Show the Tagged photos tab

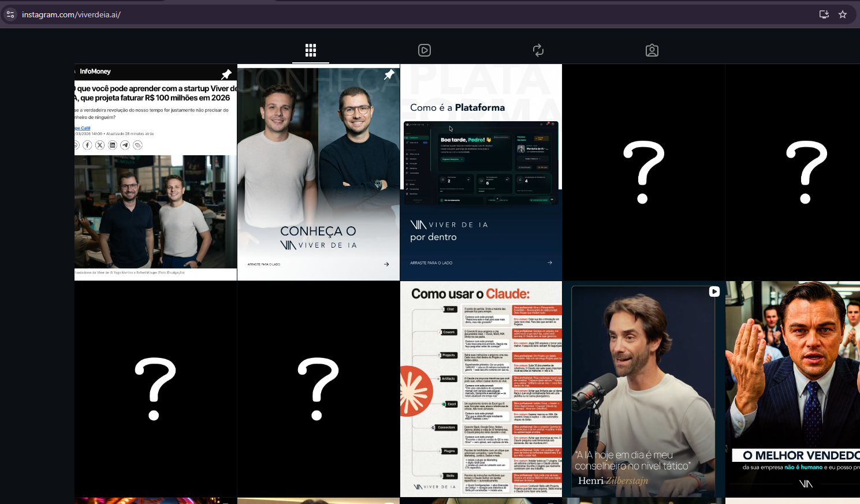click(652, 50)
